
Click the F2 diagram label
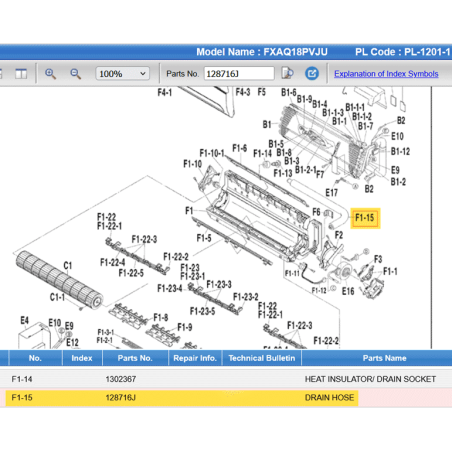point(339,235)
